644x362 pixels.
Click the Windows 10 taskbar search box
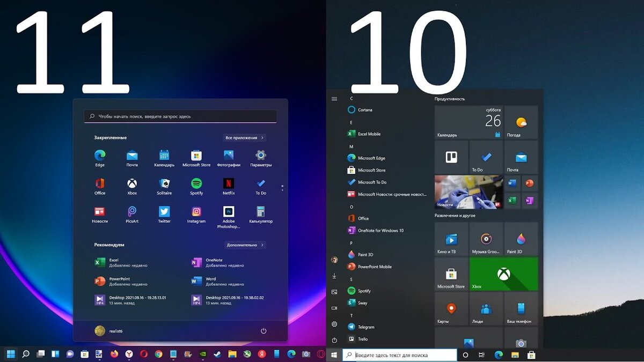tap(400, 355)
